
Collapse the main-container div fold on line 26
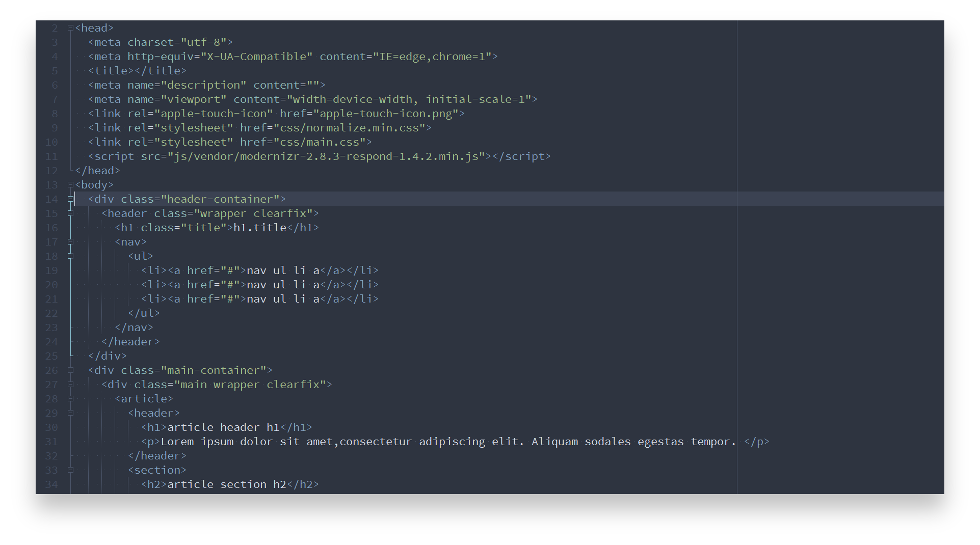(70, 370)
